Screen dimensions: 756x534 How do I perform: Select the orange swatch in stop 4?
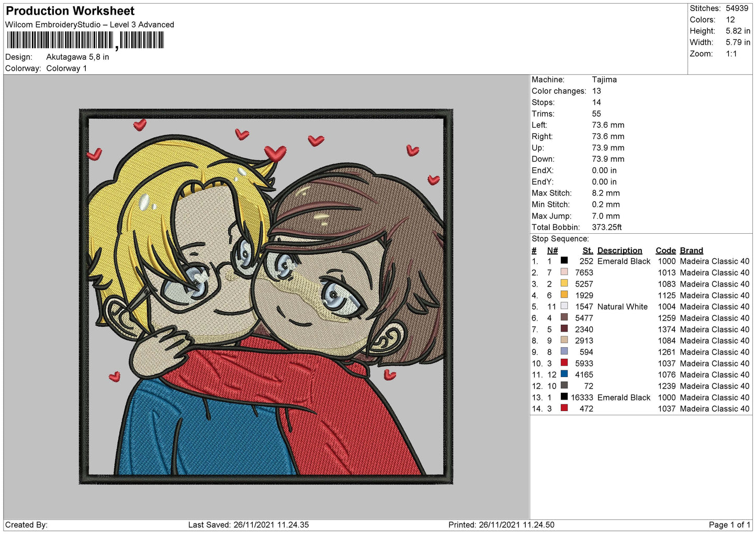point(564,294)
